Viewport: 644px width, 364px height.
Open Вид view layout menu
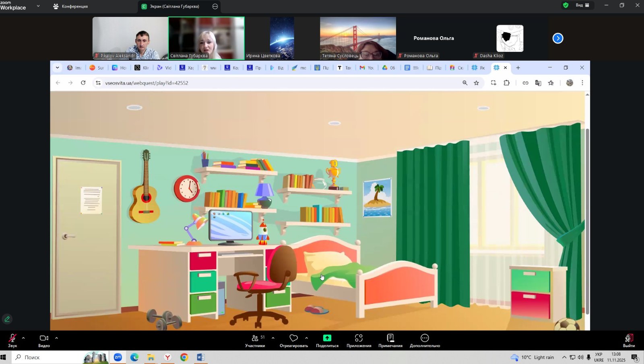[x=582, y=5]
